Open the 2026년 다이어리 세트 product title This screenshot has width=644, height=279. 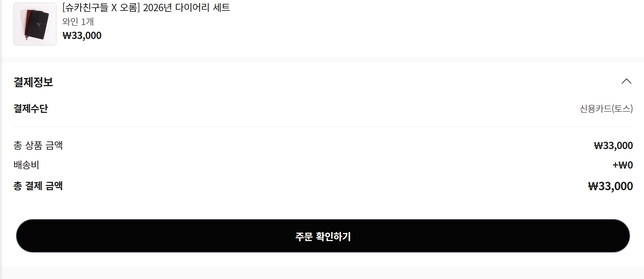pyautogui.click(x=146, y=7)
